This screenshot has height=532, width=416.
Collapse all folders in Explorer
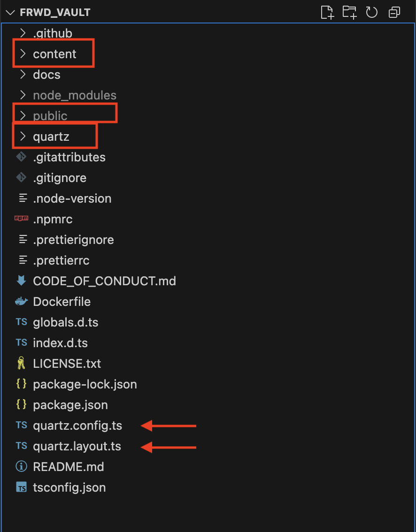coord(394,12)
